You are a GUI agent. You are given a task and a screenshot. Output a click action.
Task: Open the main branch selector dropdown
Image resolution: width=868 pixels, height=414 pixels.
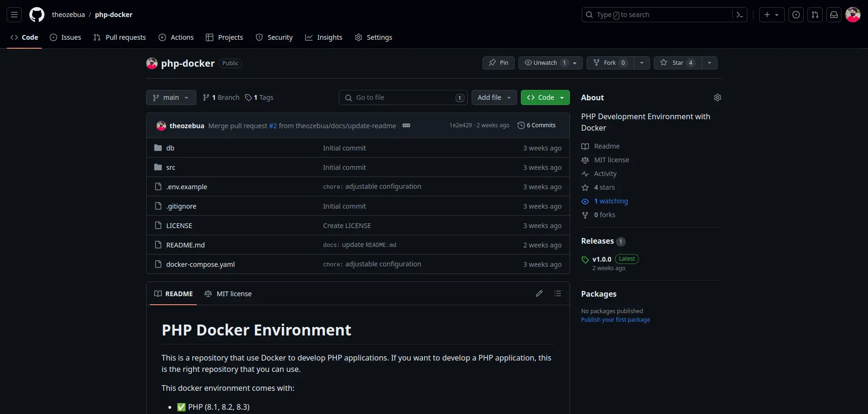[171, 97]
